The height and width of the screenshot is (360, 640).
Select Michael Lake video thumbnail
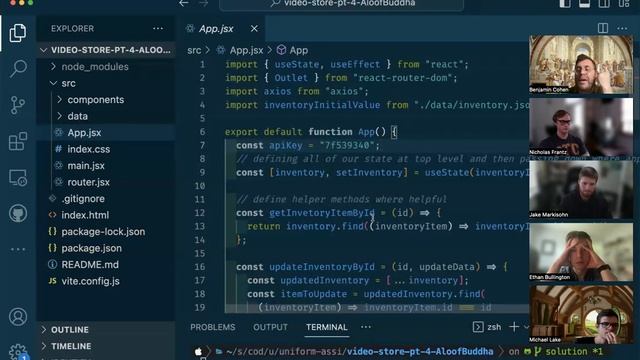point(581,314)
